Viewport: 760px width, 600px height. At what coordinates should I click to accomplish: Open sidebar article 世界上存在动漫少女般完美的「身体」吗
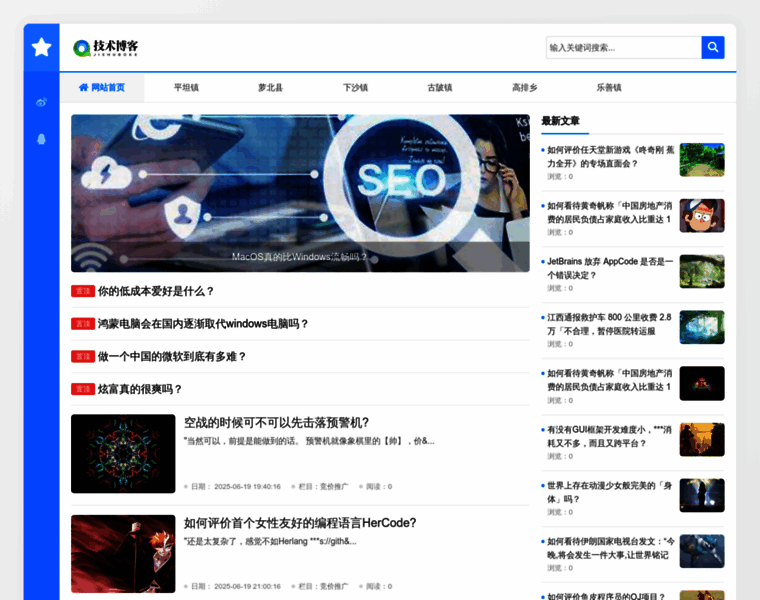[x=609, y=492]
